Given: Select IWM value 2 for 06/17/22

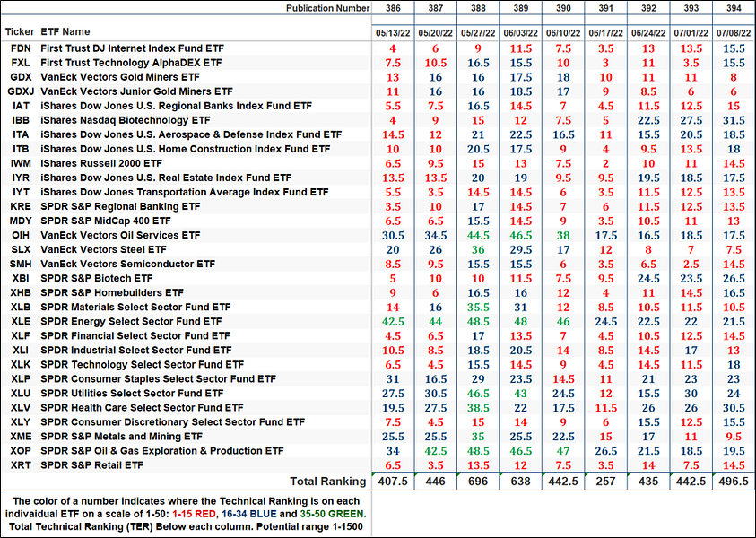Looking at the screenshot, I should [605, 163].
